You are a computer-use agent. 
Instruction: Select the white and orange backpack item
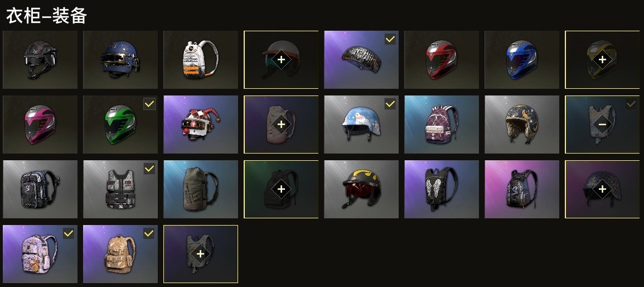pyautogui.click(x=200, y=60)
